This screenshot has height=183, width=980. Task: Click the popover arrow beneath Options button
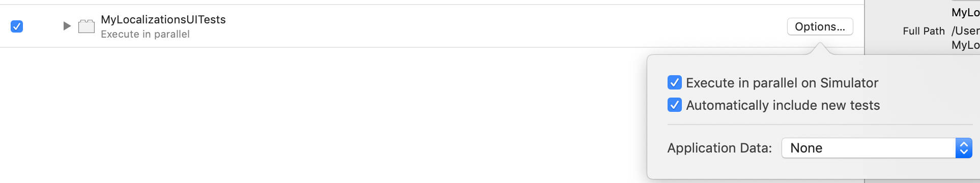tap(819, 49)
